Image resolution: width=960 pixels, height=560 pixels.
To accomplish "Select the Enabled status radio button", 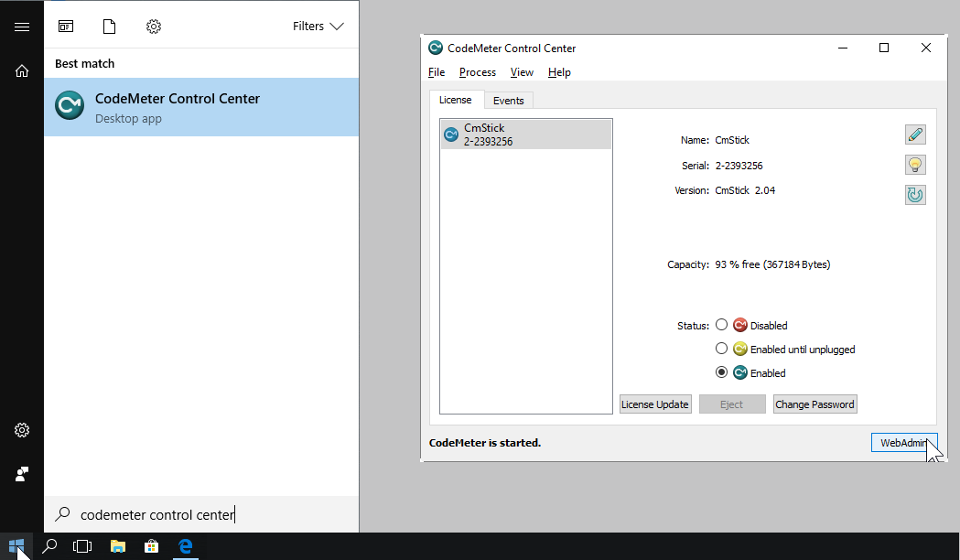I will 721,372.
